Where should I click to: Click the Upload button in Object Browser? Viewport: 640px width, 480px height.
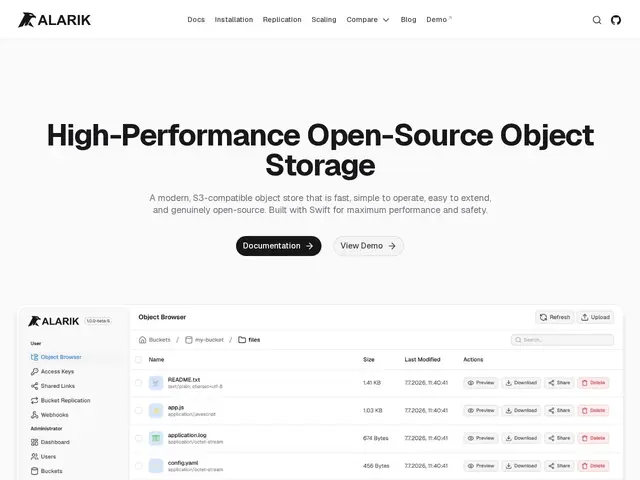595,317
